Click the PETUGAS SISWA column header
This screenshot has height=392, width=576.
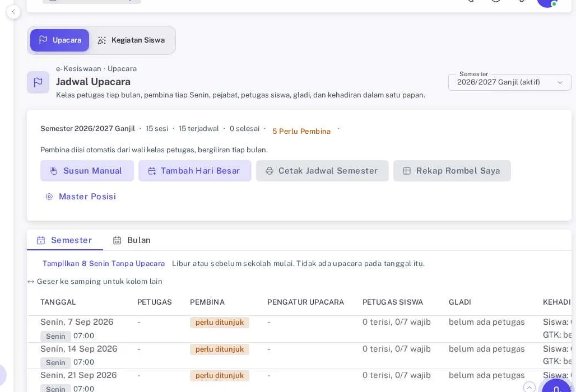[x=393, y=302]
